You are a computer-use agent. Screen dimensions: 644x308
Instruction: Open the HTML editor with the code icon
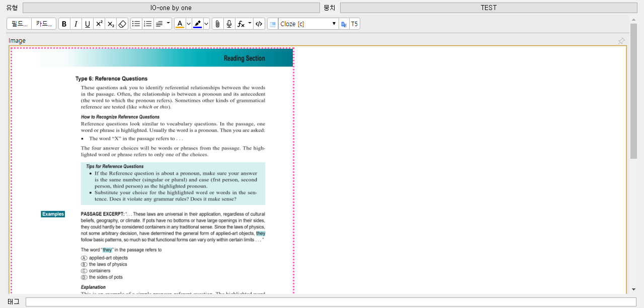[259, 24]
